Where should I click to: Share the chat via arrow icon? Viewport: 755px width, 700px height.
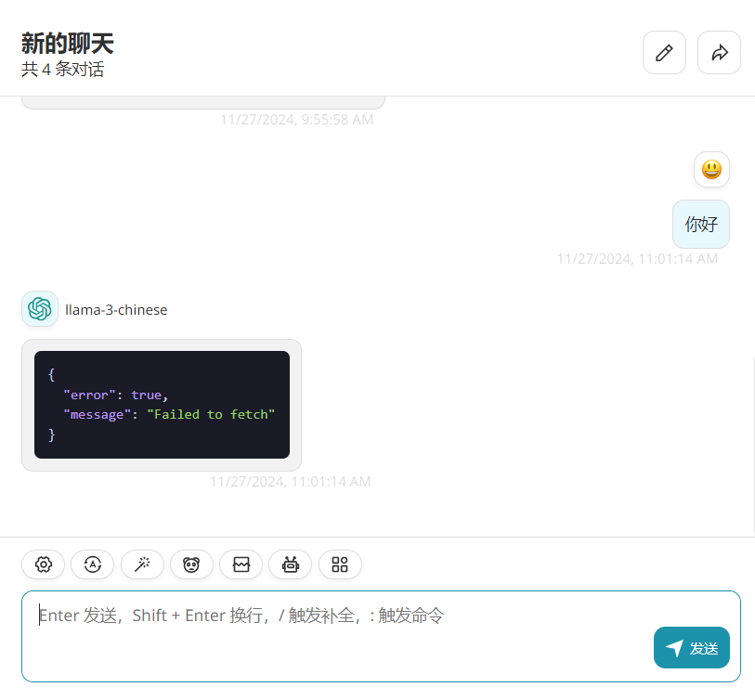tap(719, 53)
